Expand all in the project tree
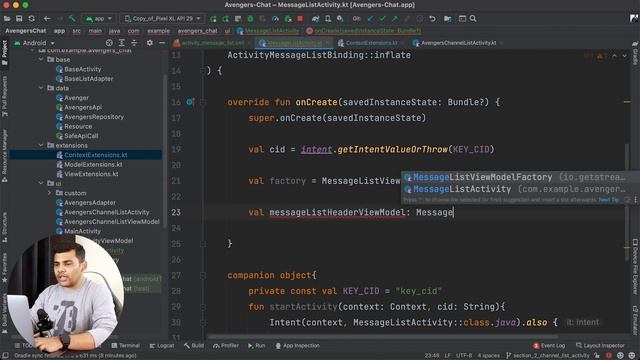Screen dimensions: 640x360 [122, 43]
